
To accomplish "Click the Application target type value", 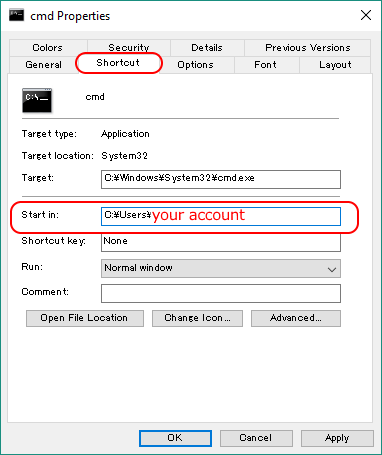I will 125,134.
